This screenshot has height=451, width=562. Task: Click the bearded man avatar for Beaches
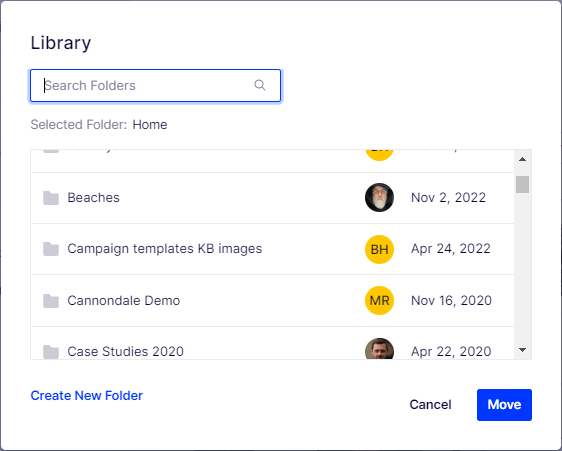[x=379, y=198]
